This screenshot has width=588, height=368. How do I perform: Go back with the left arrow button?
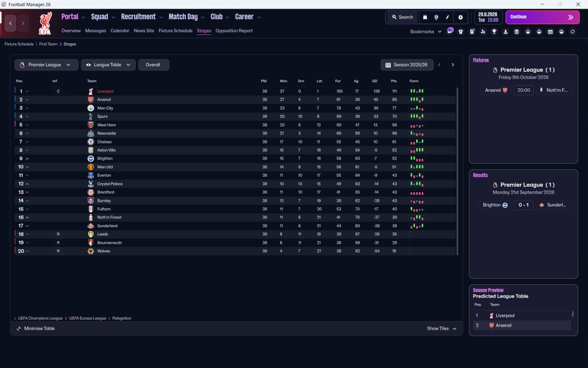click(11, 23)
